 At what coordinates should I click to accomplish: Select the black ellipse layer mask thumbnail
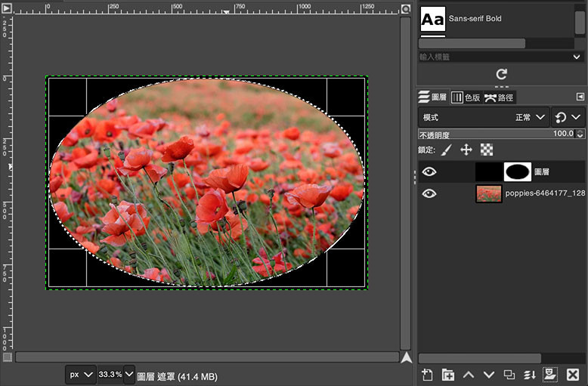pyautogui.click(x=518, y=172)
